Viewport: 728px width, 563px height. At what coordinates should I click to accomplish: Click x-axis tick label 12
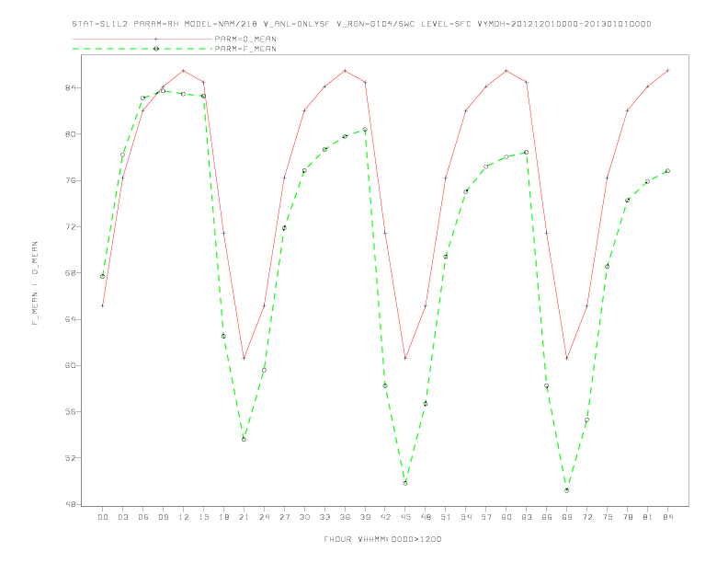click(184, 517)
